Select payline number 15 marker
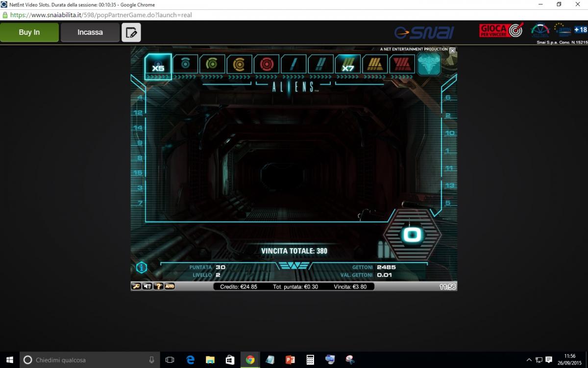 click(x=138, y=173)
